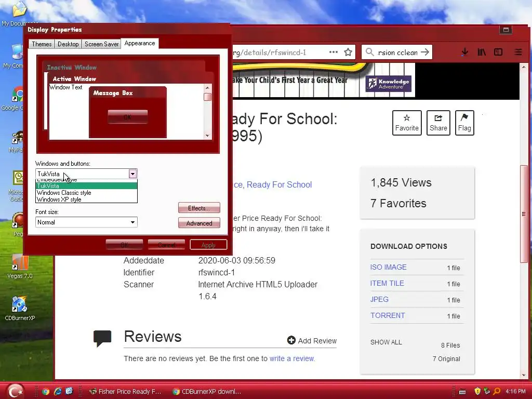Click SHOW ALL download files
The image size is (532, 399).
(x=386, y=342)
